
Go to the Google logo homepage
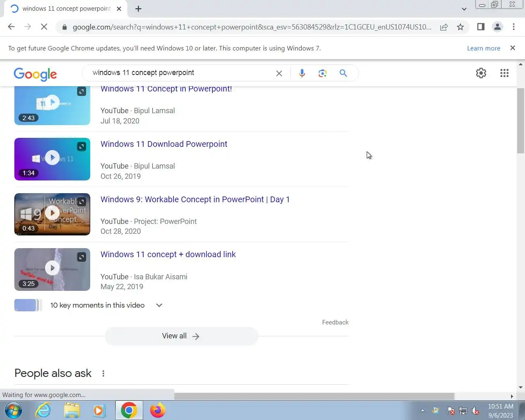pyautogui.click(x=35, y=74)
